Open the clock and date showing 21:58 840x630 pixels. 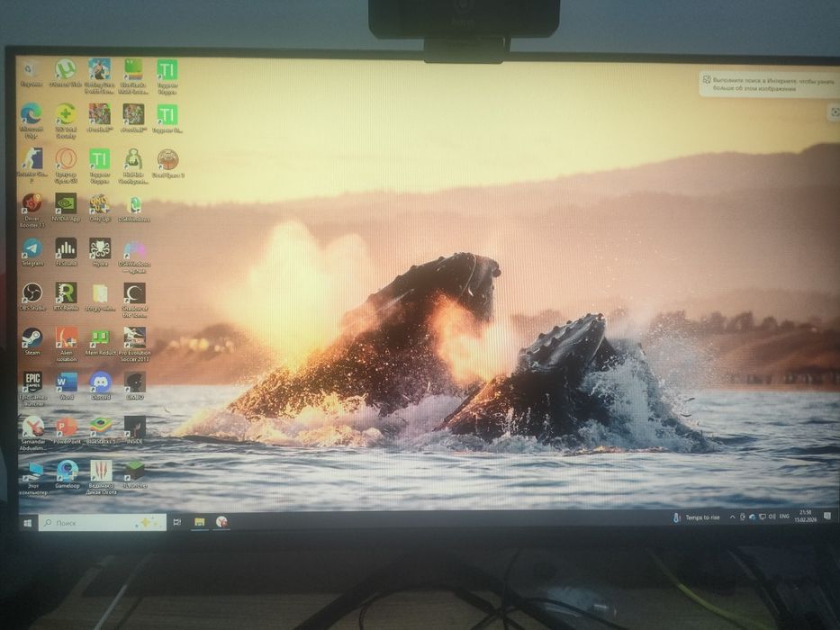click(x=805, y=516)
